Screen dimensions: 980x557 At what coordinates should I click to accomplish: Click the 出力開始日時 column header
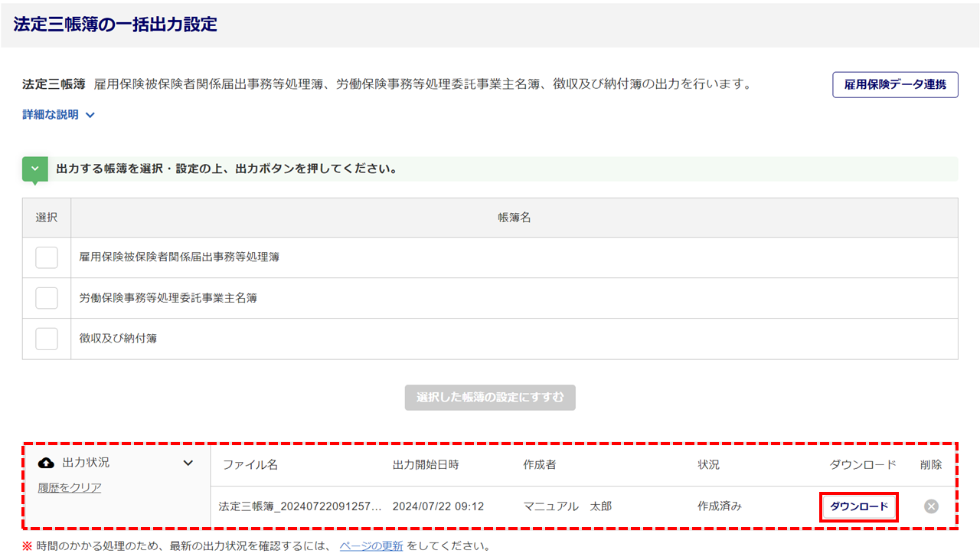426,465
